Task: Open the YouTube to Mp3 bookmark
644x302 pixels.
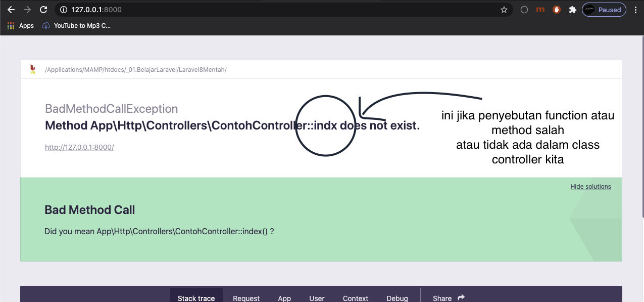Action: [x=76, y=26]
